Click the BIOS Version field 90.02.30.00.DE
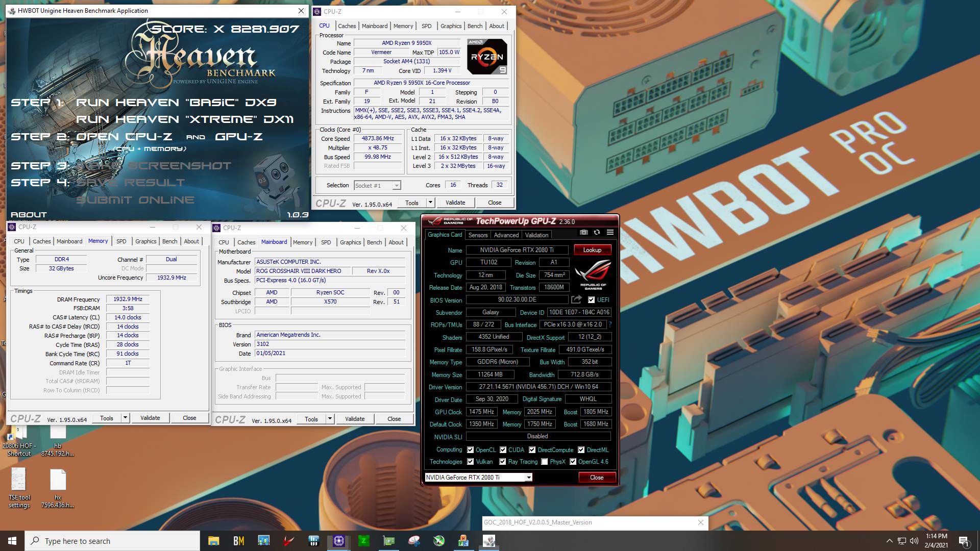This screenshot has width=980, height=551. coord(517,300)
